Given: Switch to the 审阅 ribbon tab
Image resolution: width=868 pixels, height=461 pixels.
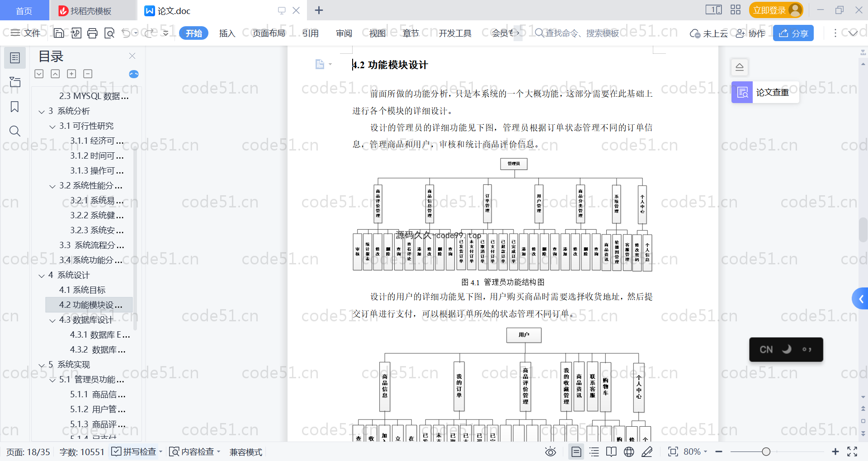Looking at the screenshot, I should pos(344,33).
